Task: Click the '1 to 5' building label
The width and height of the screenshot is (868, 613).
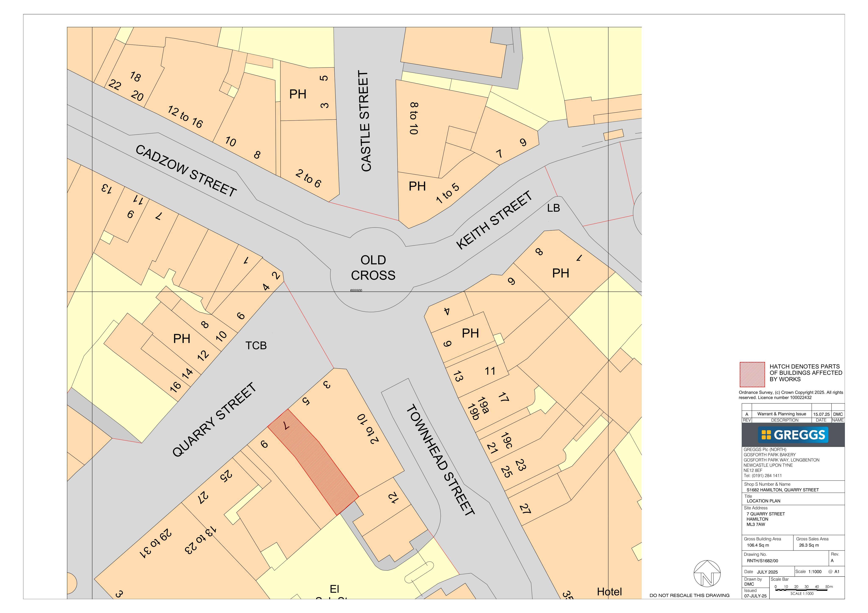Action: click(x=448, y=194)
